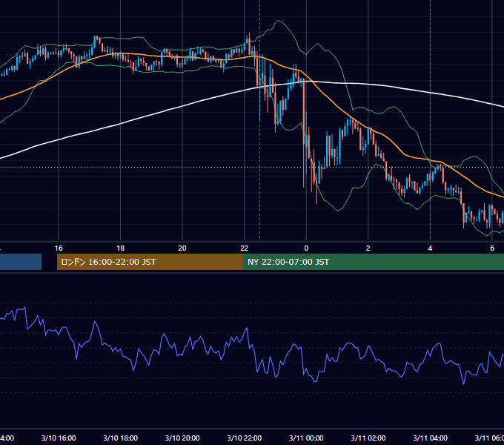Click the hour label 18 on price chart axis
The width and height of the screenshot is (504, 445).
point(121,248)
